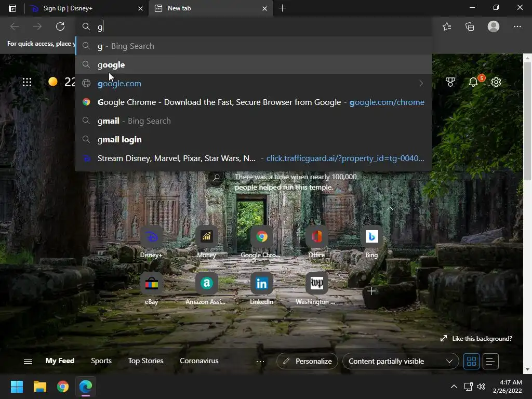
Task: Switch to the Sign Up Disney+ tab
Action: coord(87,8)
